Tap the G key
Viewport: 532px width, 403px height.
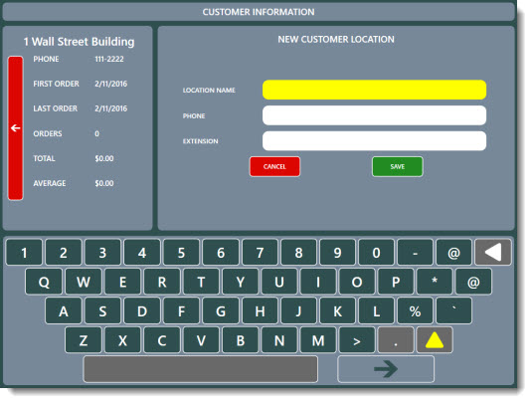221,311
